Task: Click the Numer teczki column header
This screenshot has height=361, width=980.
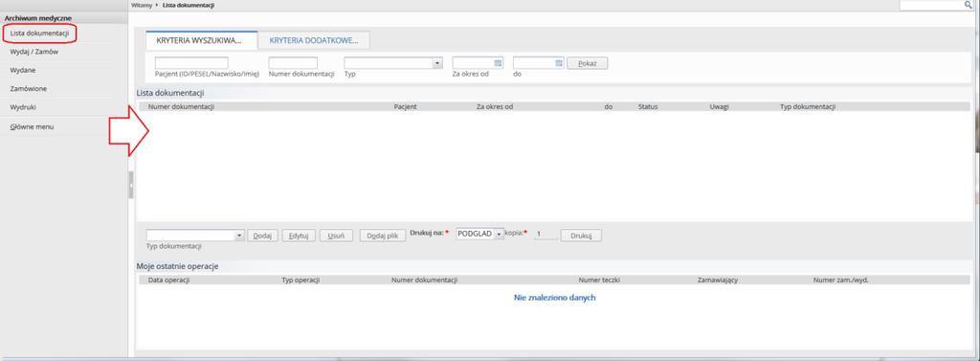Action: 599,280
